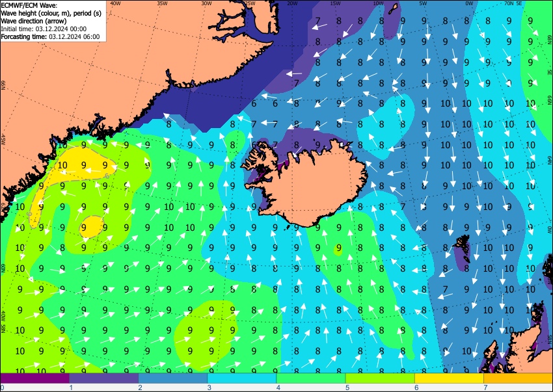The width and height of the screenshot is (553, 392).
Task: Click the 70N latitude label
Action: click(x=509, y=3)
